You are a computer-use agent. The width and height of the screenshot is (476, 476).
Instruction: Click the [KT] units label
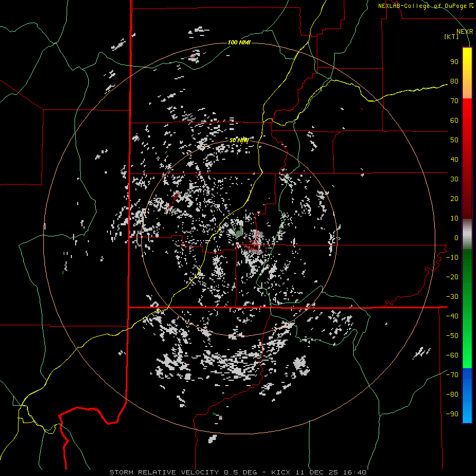tap(451, 36)
